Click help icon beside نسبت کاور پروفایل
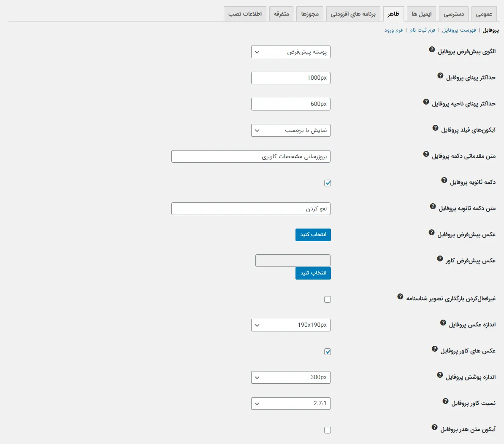 445,401
